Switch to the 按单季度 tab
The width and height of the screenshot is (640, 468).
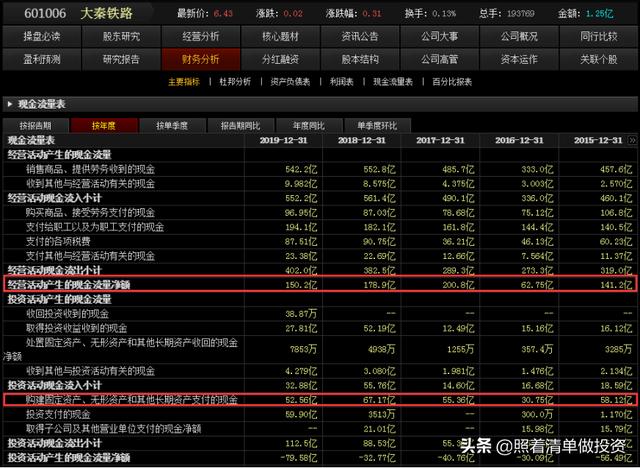[172, 126]
